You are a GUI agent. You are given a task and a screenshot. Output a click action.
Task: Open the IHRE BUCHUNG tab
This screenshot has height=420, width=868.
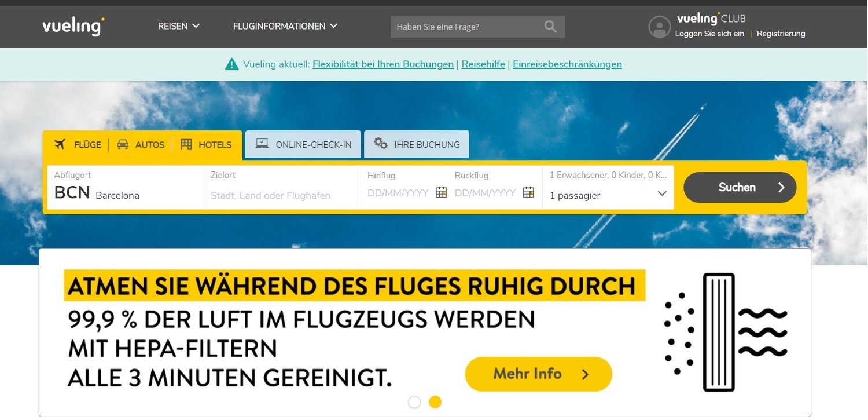tap(417, 144)
